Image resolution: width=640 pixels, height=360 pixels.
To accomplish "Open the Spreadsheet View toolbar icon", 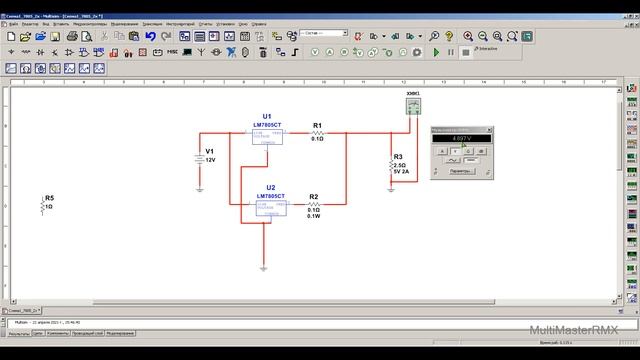I will (199, 36).
